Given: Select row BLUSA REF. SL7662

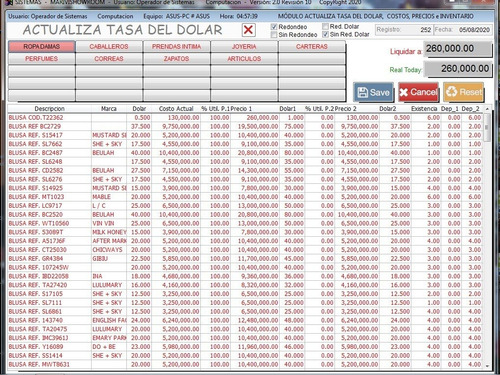Looking at the screenshot, I should coord(246,144).
